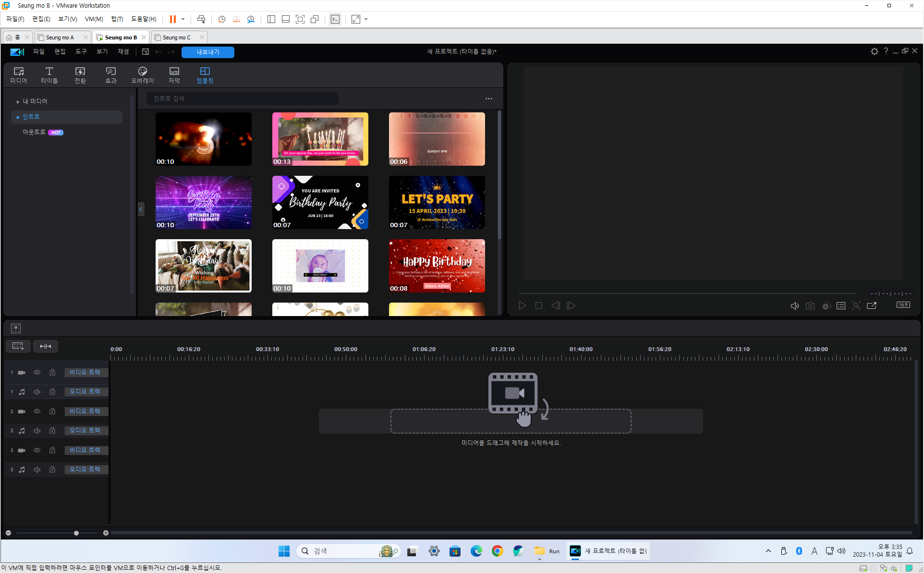Hide video track 1 using eye icon
924x573 pixels.
click(x=37, y=372)
